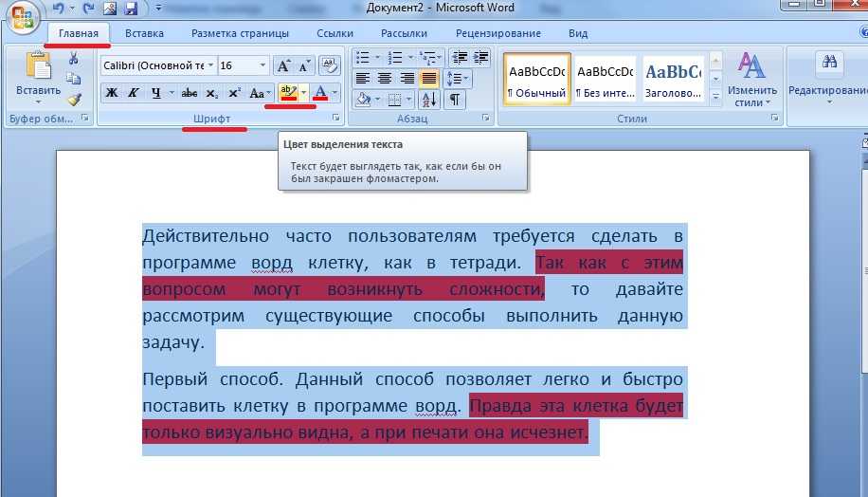868x497 pixels.
Task: Increase paragraph indent
Action: 480,58
